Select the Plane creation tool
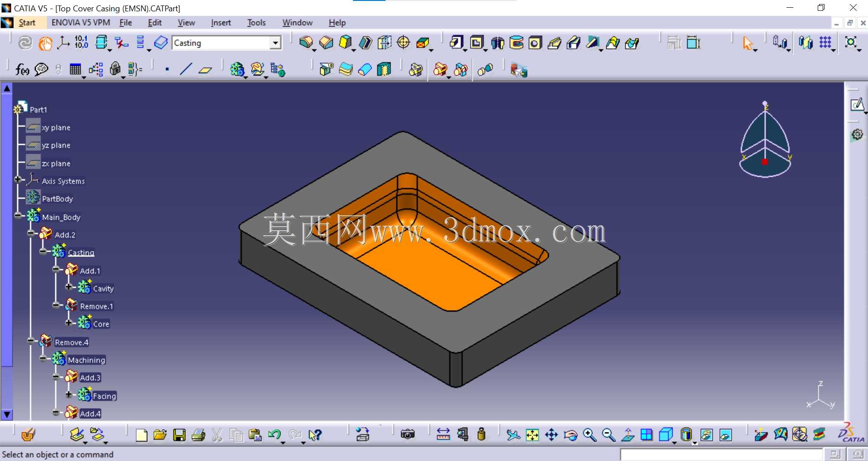The height and width of the screenshot is (461, 868). pos(205,70)
